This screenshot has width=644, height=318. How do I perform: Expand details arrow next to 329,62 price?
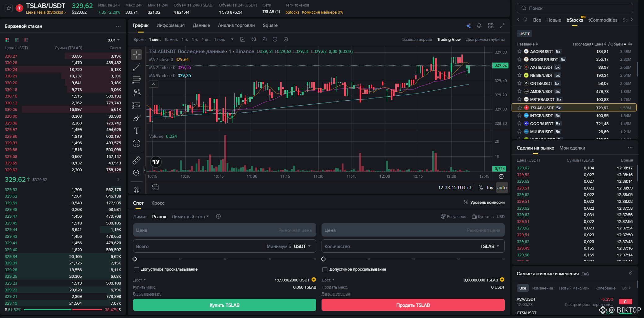(x=118, y=180)
